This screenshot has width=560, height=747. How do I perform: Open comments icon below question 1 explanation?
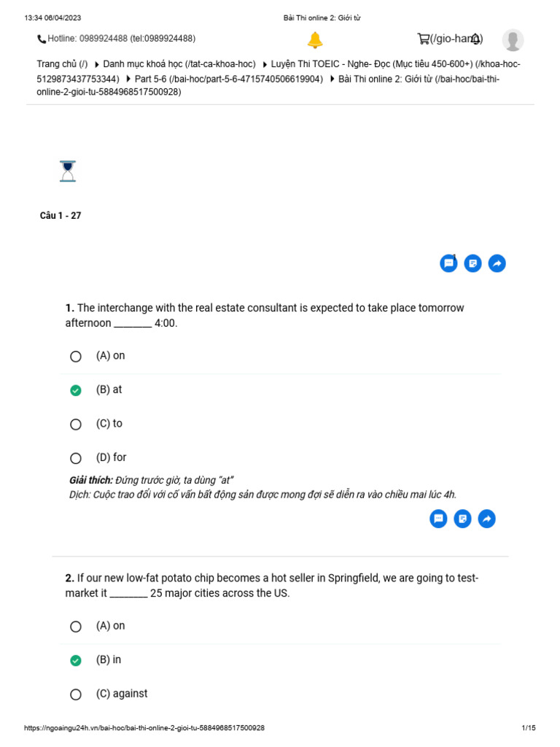click(439, 519)
